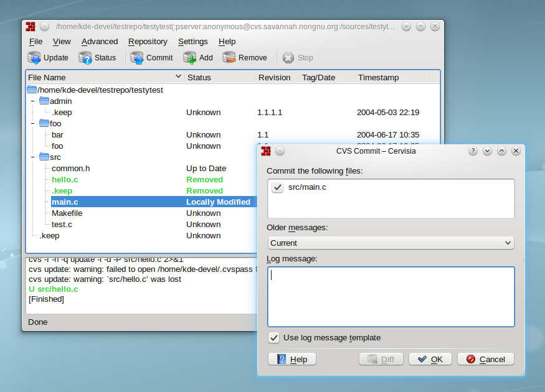Click the "[Finished]" output line
The width and height of the screenshot is (545, 392).
[x=46, y=299]
